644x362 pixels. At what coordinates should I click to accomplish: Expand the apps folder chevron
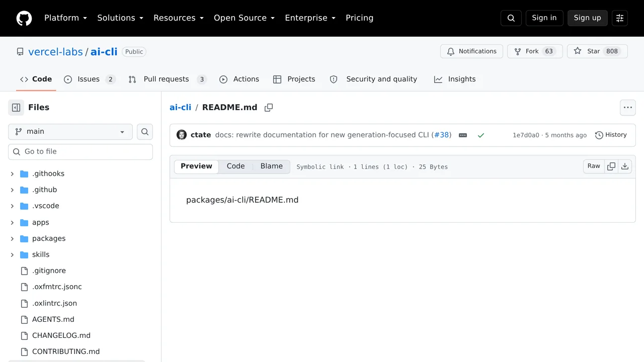(12, 223)
